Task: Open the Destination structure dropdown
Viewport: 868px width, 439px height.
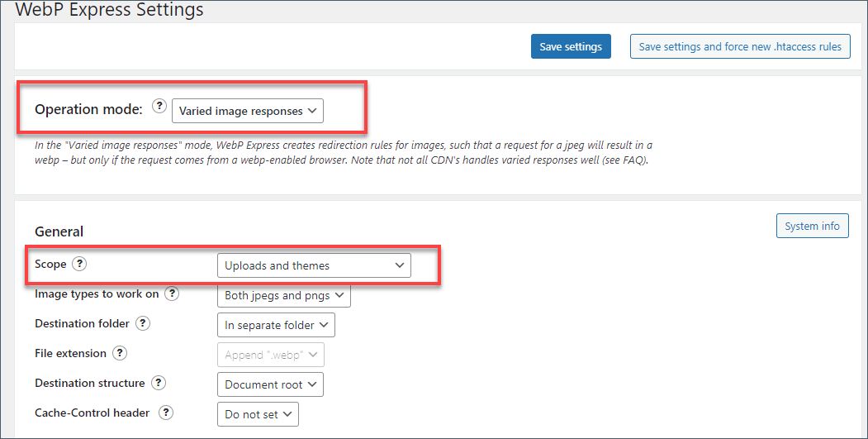Action: [270, 384]
